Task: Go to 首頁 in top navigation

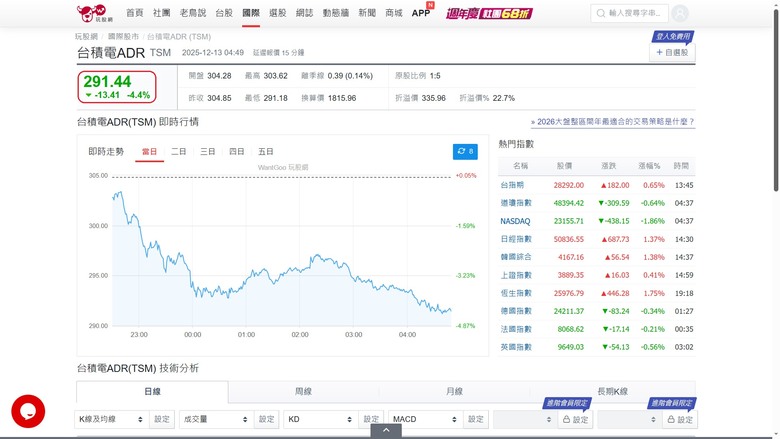Action: 134,13
